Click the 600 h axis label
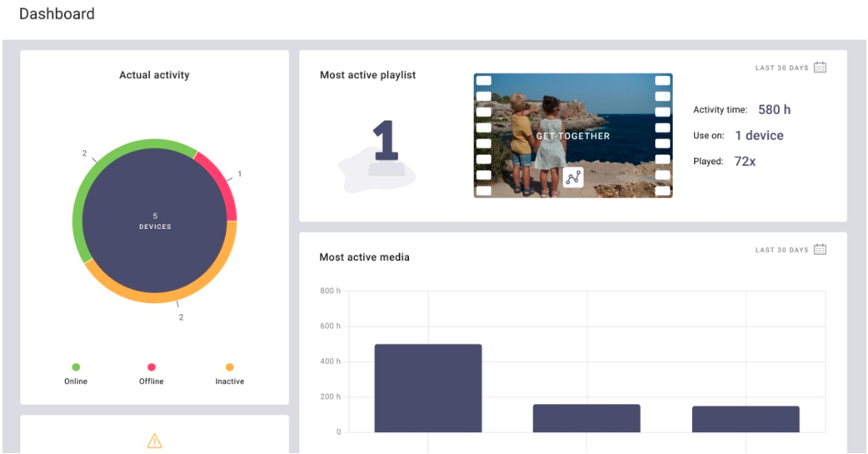This screenshot has width=868, height=454. (331, 326)
